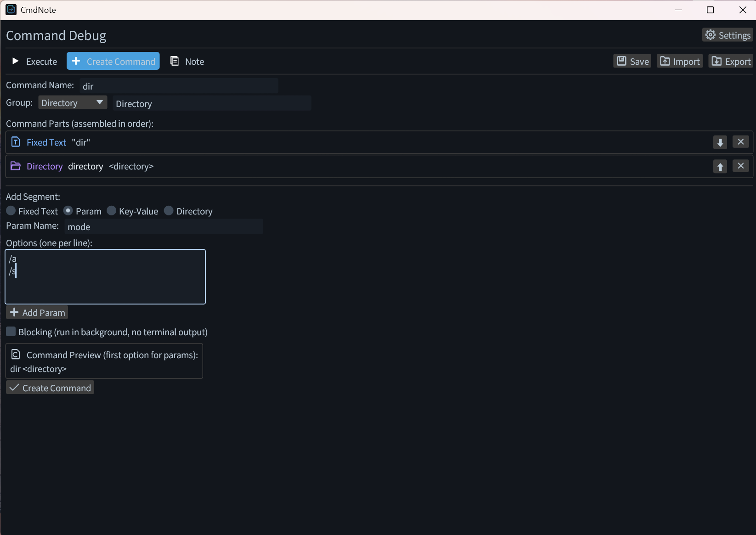Switch to the Execute tab

pos(34,62)
